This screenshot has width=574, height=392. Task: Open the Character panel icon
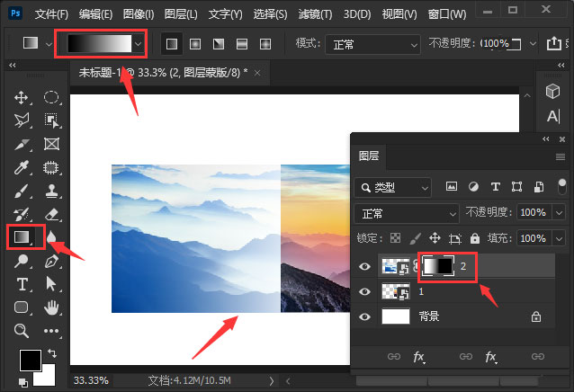pyautogui.click(x=552, y=117)
